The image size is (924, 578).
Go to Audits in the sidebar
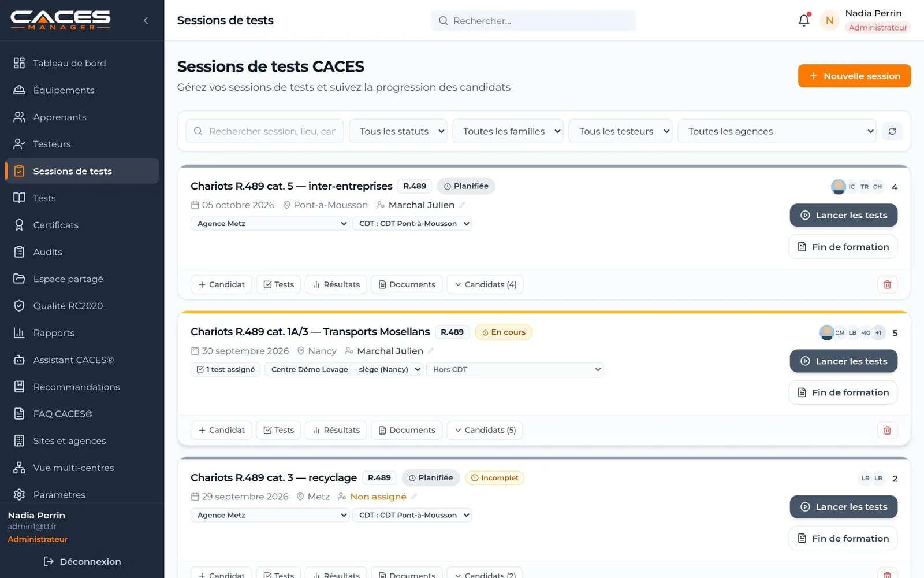tap(82, 252)
